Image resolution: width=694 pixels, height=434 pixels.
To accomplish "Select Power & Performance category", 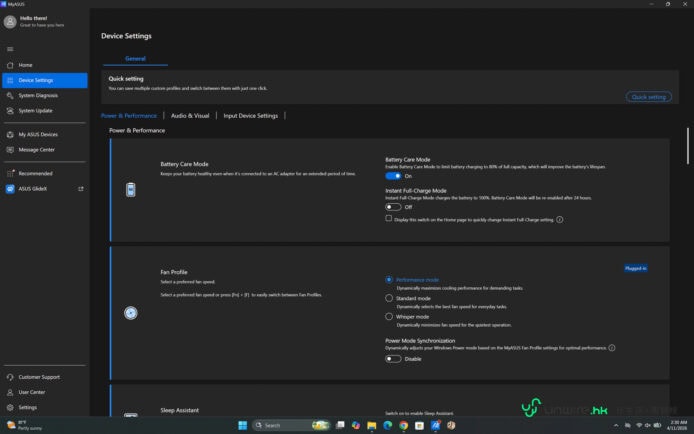I will (129, 116).
